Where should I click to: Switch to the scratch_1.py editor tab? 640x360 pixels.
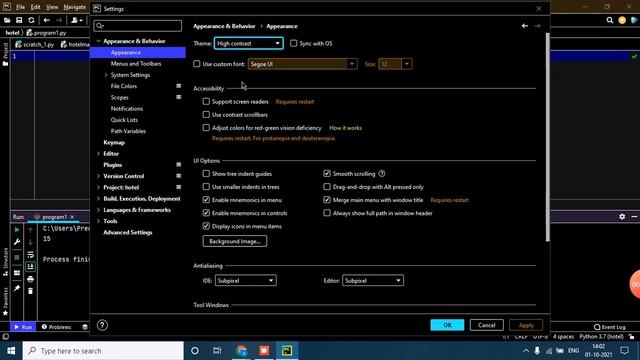(x=35, y=44)
